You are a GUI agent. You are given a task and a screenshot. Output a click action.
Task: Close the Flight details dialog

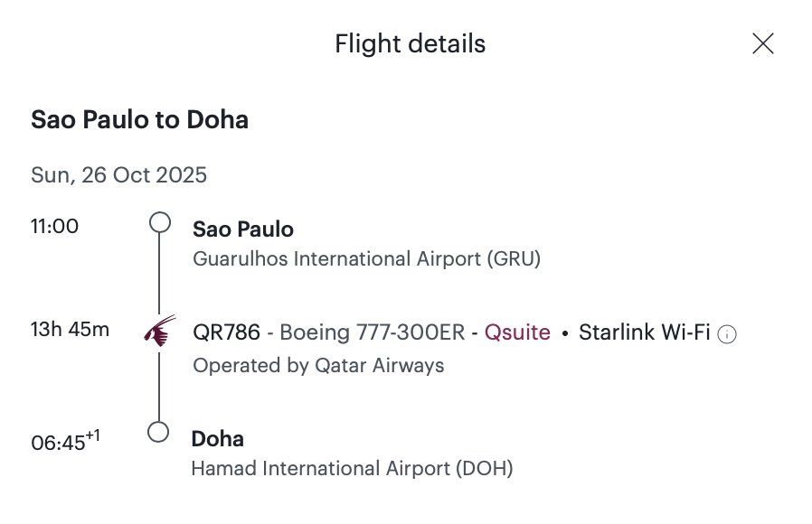tap(763, 43)
